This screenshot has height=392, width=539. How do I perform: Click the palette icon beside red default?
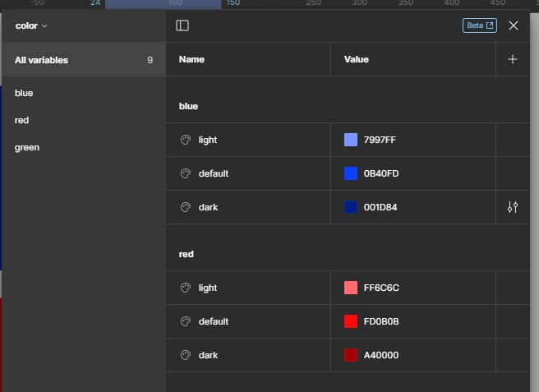click(186, 321)
